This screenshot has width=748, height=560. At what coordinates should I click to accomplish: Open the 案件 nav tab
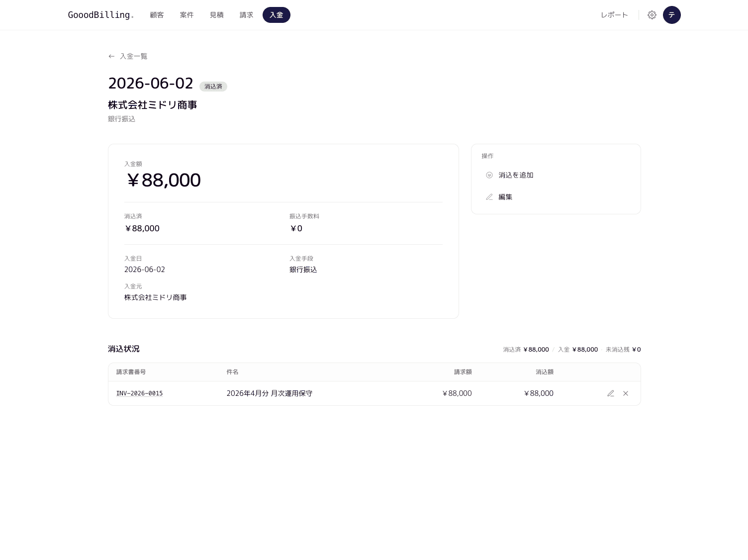(187, 15)
